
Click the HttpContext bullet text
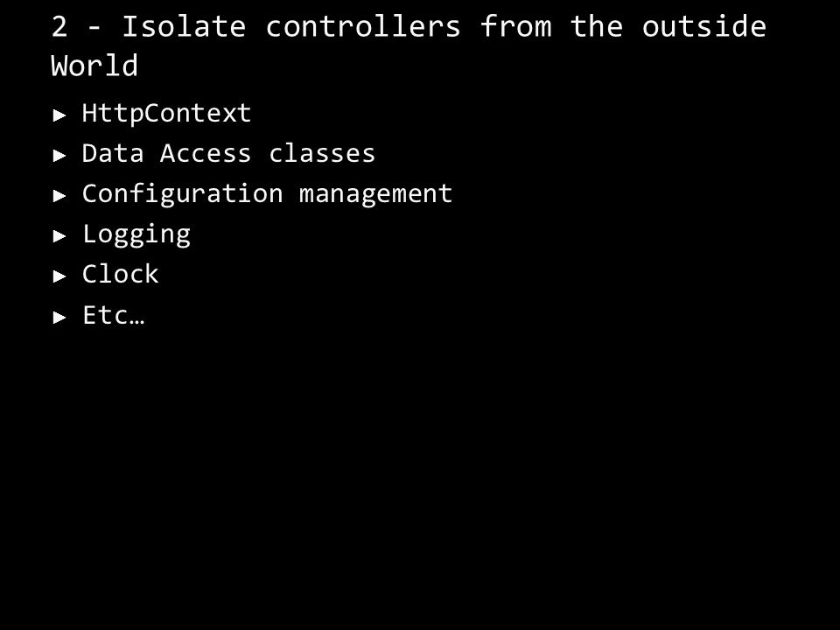coord(166,113)
